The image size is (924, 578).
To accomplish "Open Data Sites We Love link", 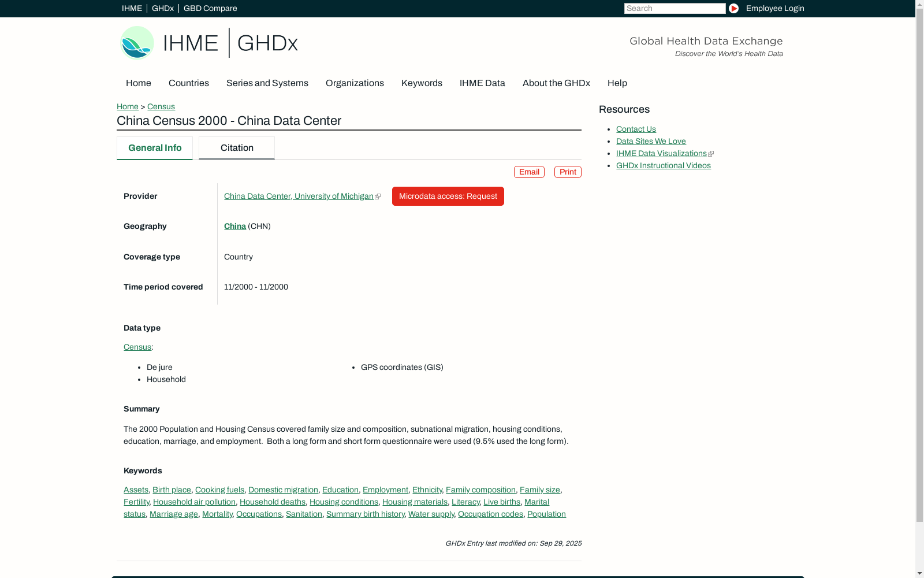I will point(651,142).
